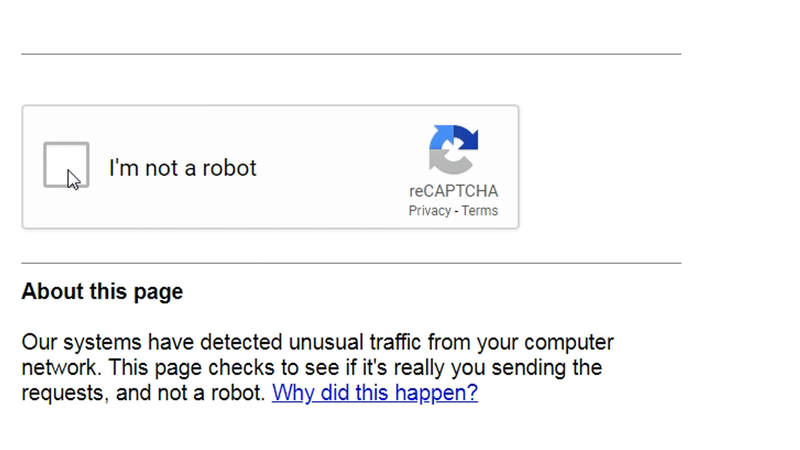Check the "I'm not a robot" checkbox
This screenshot has height=450, width=800.
[x=66, y=165]
